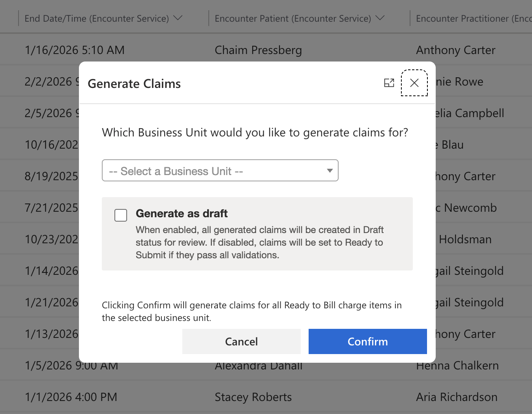This screenshot has width=532, height=414.
Task: Expand Encounter Patient column chevron menu
Action: point(380,18)
